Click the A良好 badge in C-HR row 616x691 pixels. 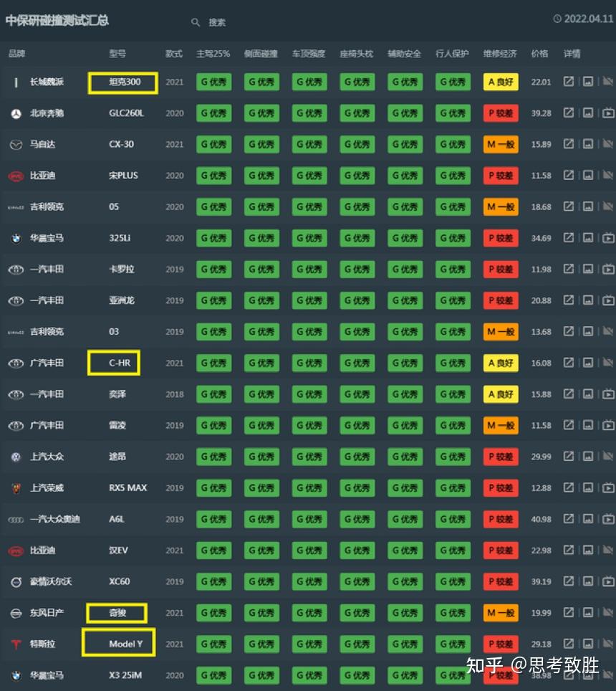pyautogui.click(x=501, y=363)
